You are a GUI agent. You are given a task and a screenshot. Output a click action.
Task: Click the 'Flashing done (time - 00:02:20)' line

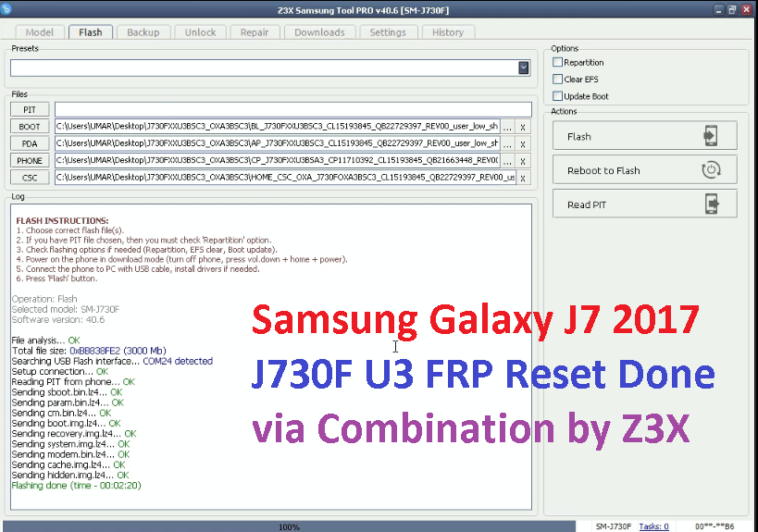(x=77, y=485)
